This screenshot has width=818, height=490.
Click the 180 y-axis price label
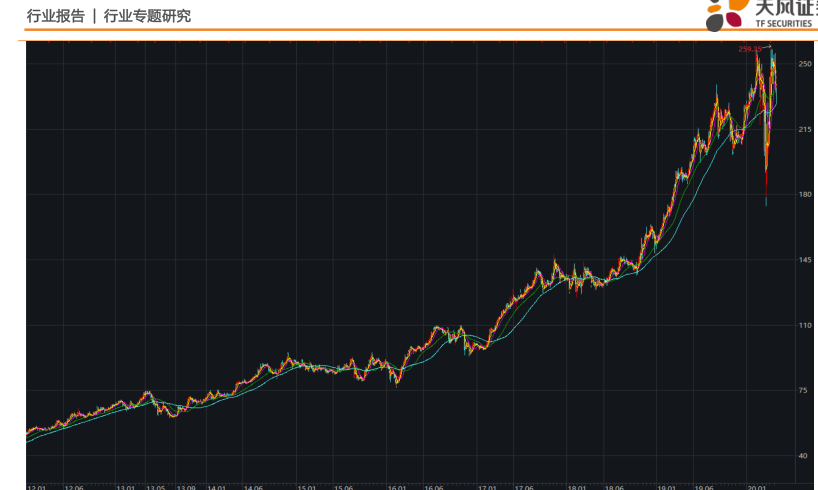click(805, 195)
